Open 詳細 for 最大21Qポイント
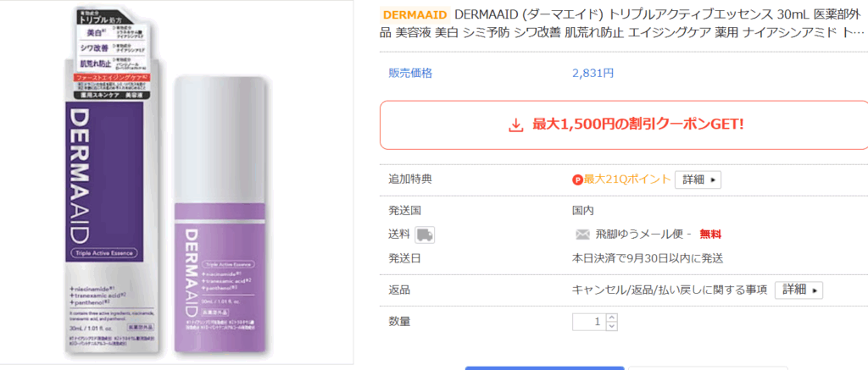This screenshot has width=868, height=370. point(698,179)
